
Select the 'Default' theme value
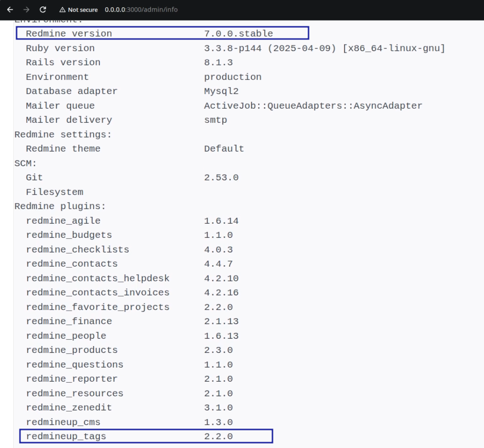(x=224, y=149)
